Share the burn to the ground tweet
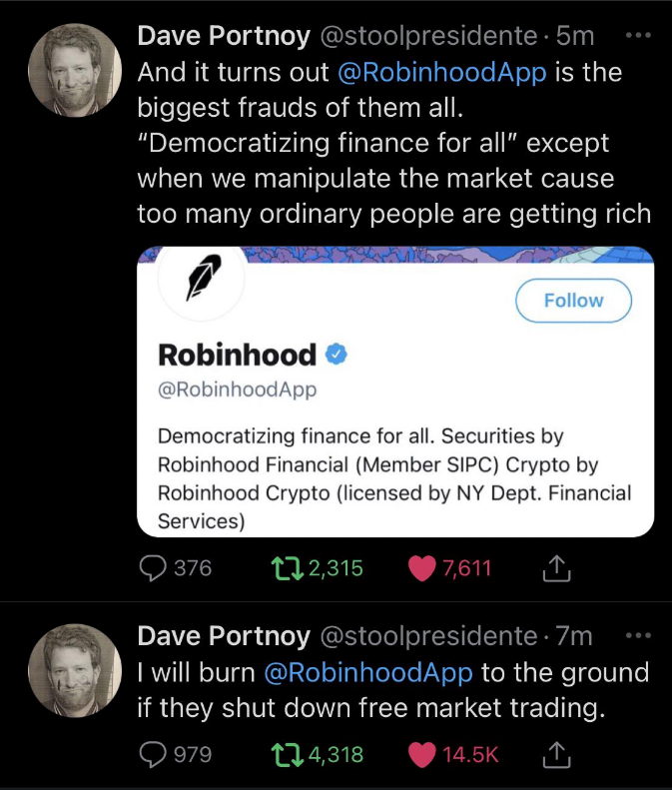This screenshot has width=672, height=790. pos(554,754)
